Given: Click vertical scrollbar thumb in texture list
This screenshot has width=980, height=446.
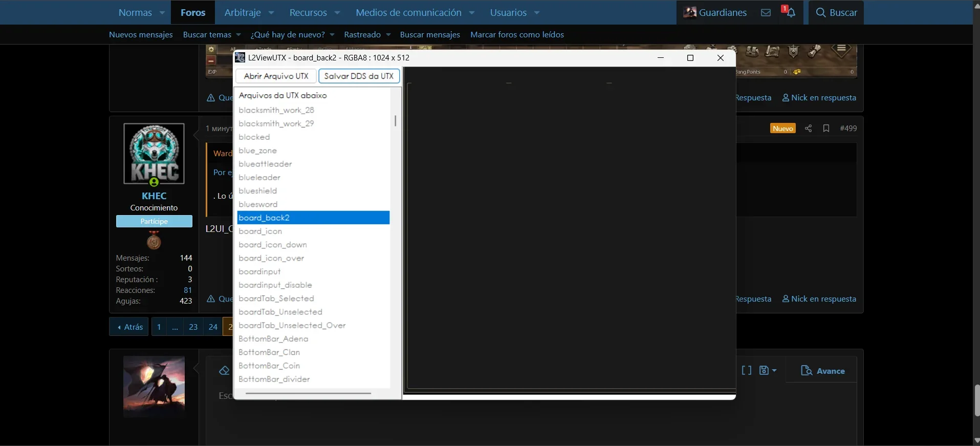Looking at the screenshot, I should click(x=395, y=121).
